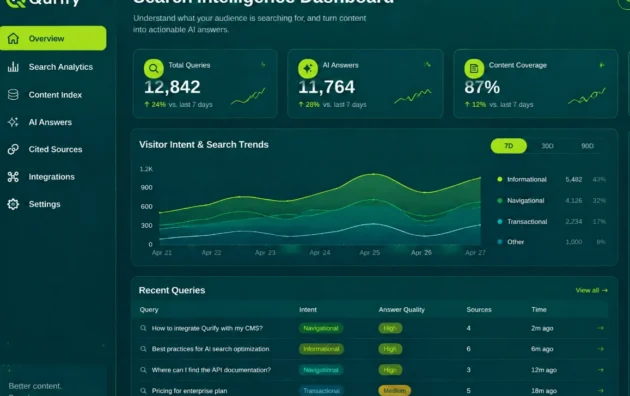The height and width of the screenshot is (396, 630).
Task: Click the Content Coverage sparkline chart
Action: 587,96
